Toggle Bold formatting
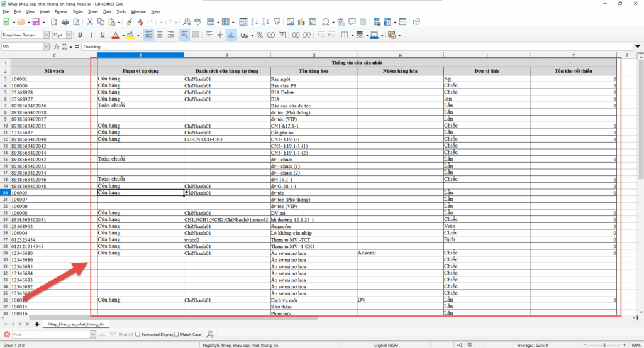Viewport: 644px width, 348px height. tap(80, 35)
